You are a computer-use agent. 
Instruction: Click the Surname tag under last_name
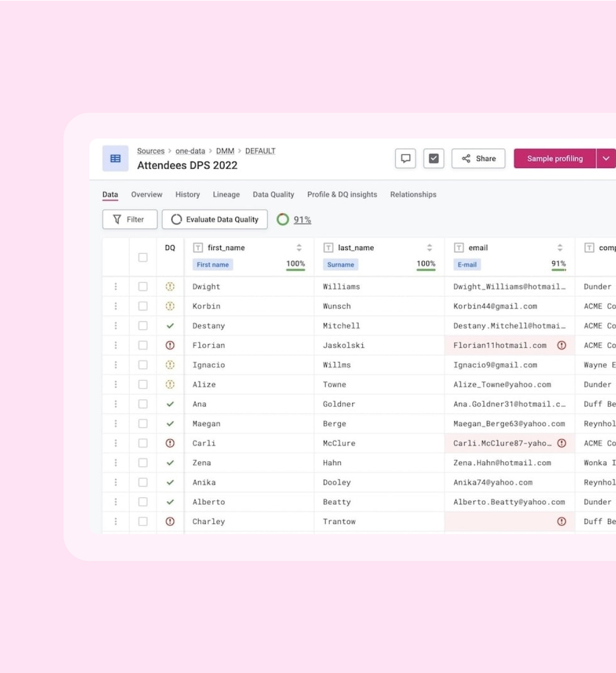[341, 265]
